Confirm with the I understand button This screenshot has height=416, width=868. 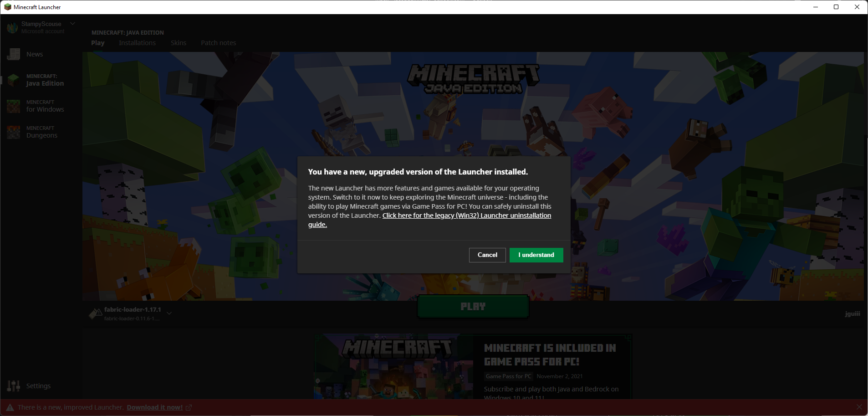tap(536, 255)
